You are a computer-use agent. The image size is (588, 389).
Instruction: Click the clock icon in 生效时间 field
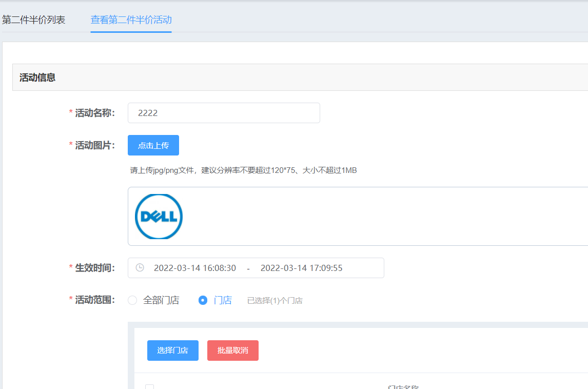tap(140, 267)
